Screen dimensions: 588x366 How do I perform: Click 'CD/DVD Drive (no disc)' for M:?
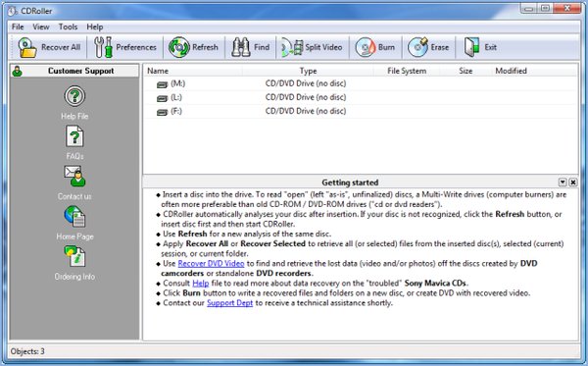[306, 83]
